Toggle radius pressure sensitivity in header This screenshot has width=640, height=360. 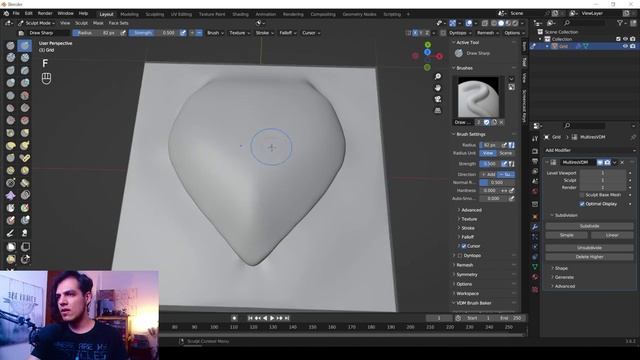(123, 33)
